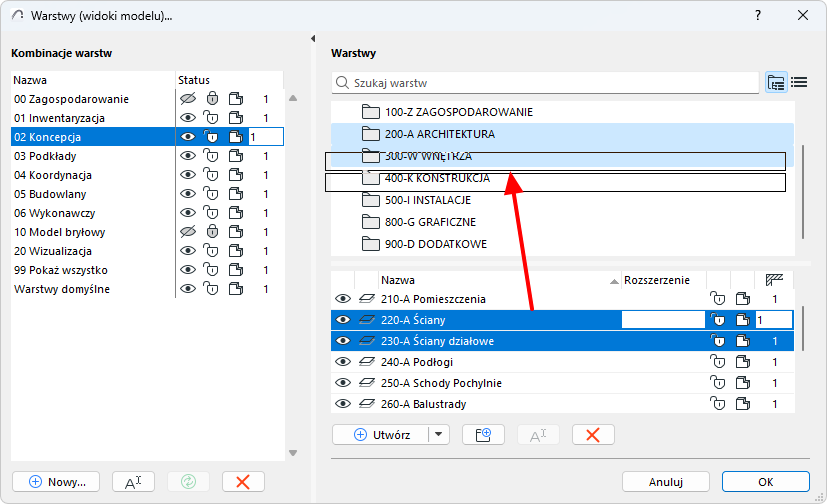Click the Nowy... button

coord(56,482)
